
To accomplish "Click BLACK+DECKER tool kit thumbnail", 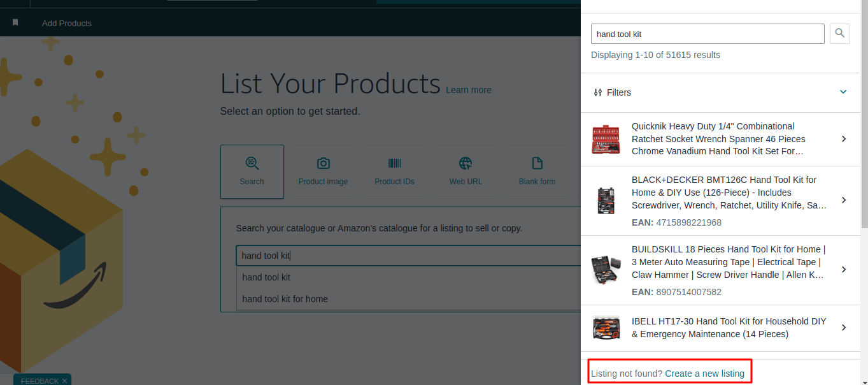I will click(x=606, y=200).
